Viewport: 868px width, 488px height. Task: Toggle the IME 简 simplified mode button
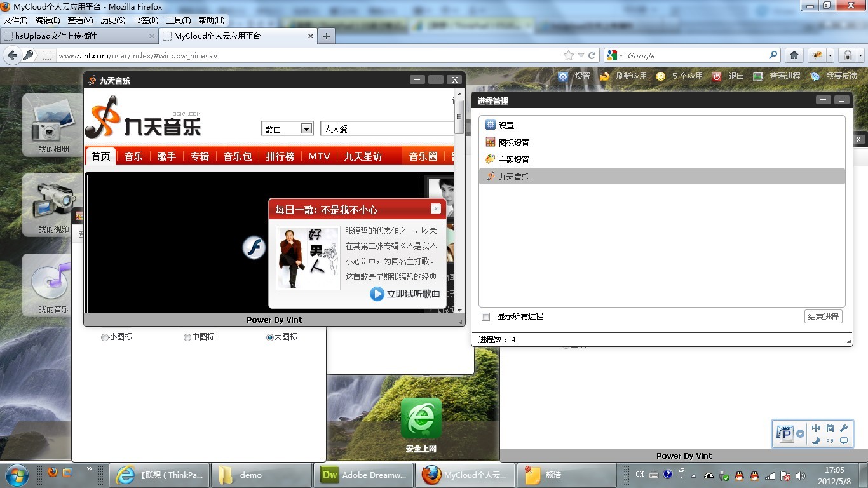click(830, 428)
